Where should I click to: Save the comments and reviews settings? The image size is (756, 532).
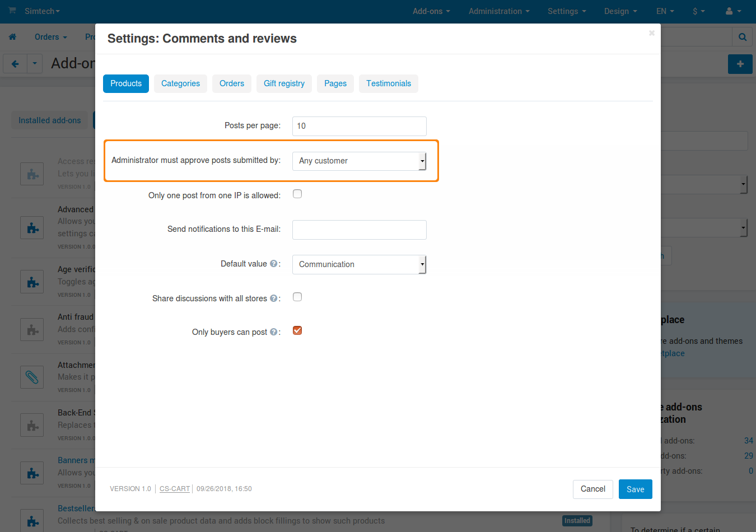(636, 489)
